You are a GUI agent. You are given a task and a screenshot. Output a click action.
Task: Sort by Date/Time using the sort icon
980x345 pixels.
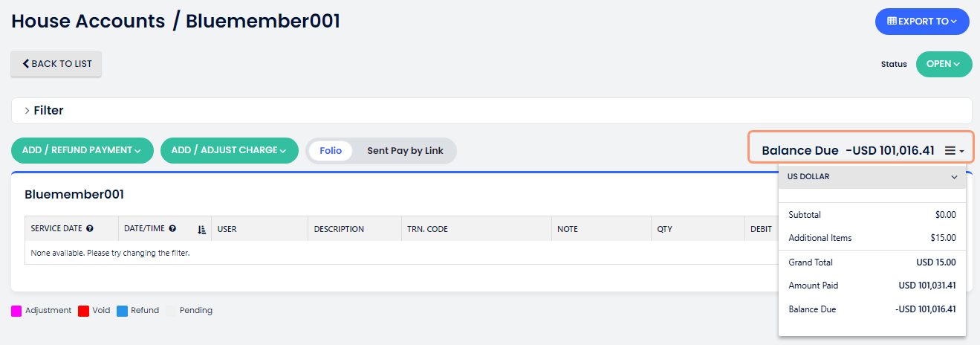tap(201, 230)
